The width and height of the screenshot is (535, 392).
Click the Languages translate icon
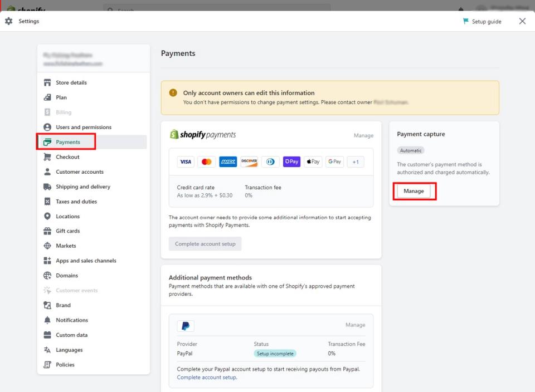[47, 350]
